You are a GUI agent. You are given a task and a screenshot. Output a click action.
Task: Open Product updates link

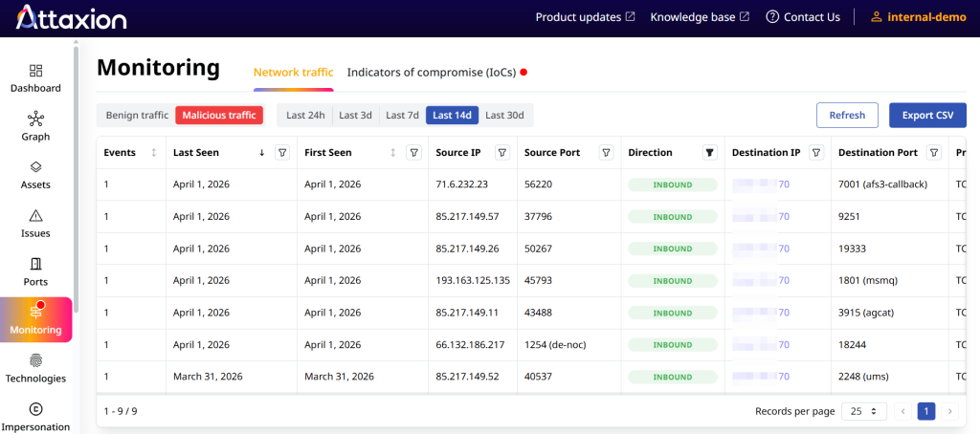585,17
